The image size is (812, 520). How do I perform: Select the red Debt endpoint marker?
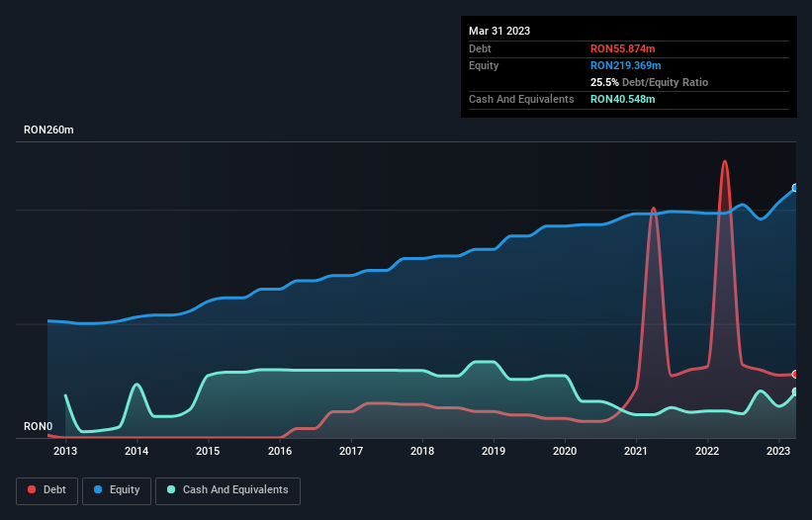click(795, 374)
